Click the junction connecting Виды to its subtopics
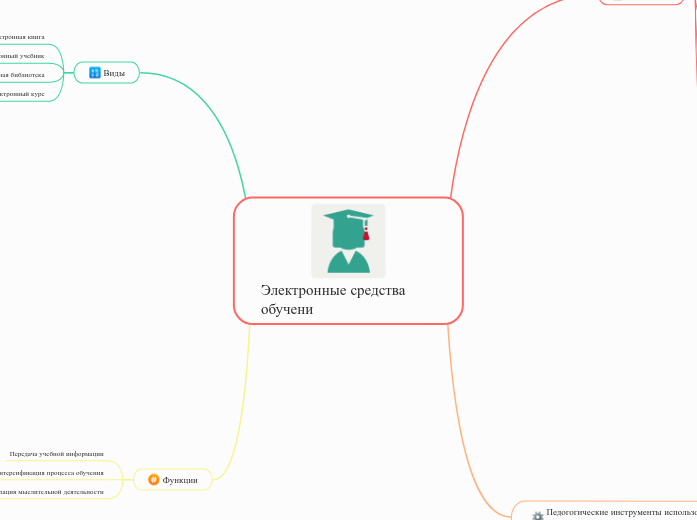Screen dimensions: 697x520 point(66,73)
